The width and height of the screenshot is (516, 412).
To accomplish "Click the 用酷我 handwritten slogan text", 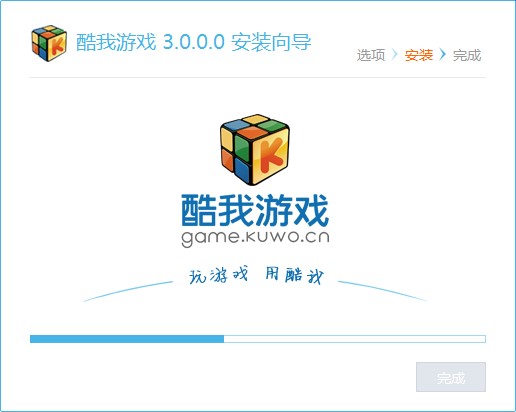I will (295, 275).
